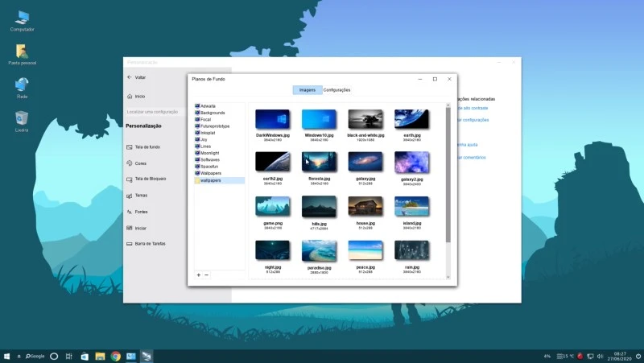This screenshot has width=644, height=363.
Task: Open Início in Personalização sidebar
Action: [x=136, y=96]
